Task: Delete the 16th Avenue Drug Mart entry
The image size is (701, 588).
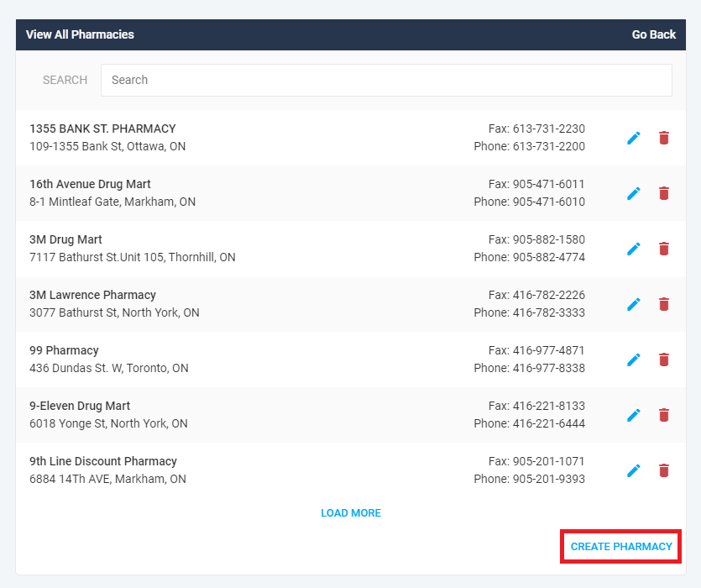Action: click(x=664, y=193)
